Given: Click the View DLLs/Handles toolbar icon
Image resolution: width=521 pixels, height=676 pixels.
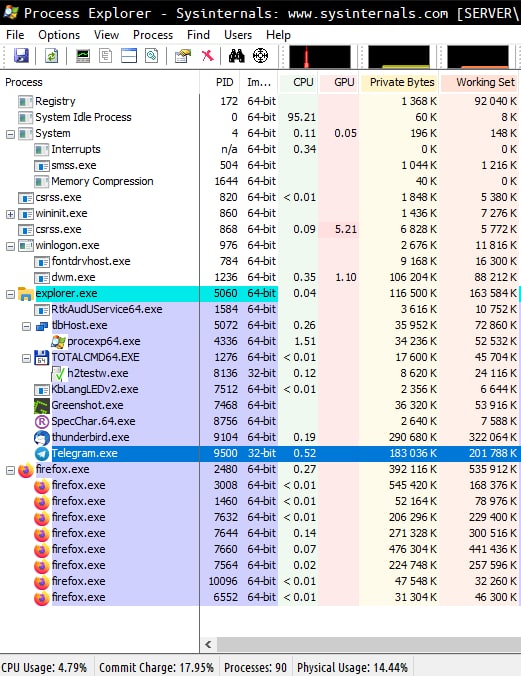Looking at the screenshot, I should tap(151, 56).
